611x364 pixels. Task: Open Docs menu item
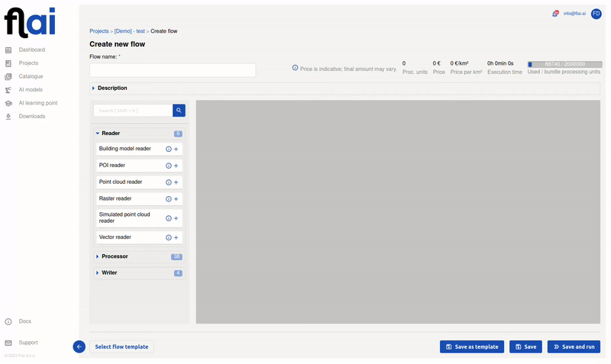coord(25,321)
